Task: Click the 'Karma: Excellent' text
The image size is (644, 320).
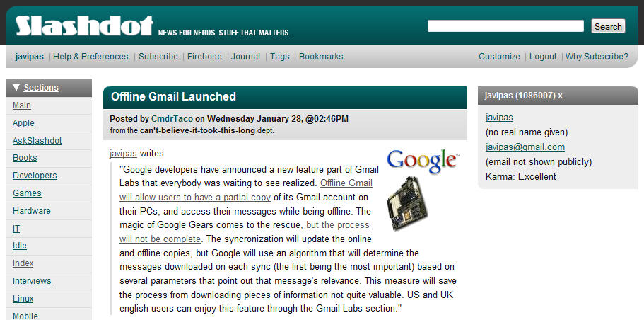Action: (x=521, y=176)
